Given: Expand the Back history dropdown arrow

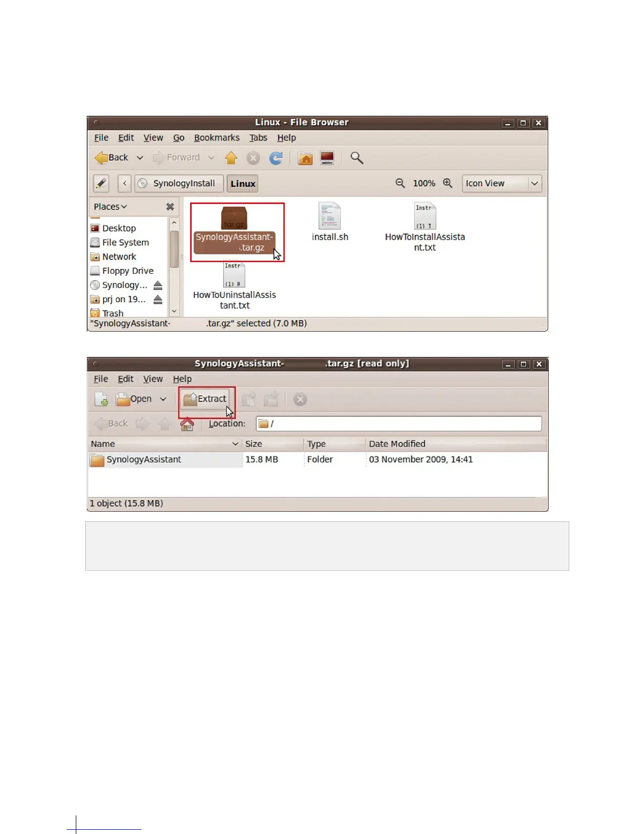Looking at the screenshot, I should click(140, 157).
